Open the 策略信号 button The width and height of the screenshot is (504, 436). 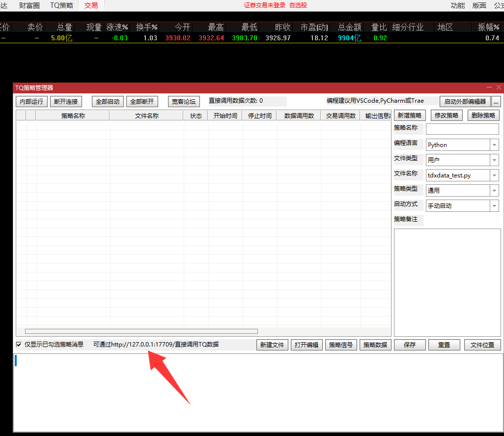341,345
